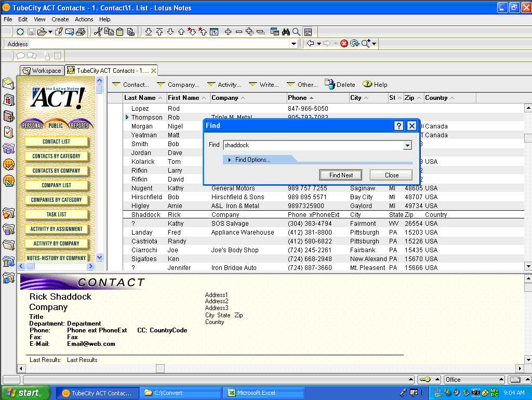This screenshot has width=532, height=400.
Task: Click the red Stop icon
Action: click(x=344, y=44)
